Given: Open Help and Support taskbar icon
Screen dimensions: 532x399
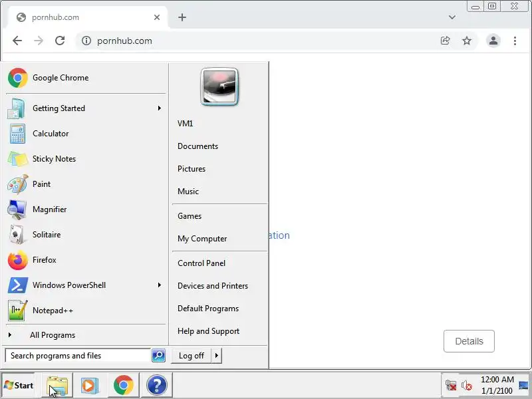Looking at the screenshot, I should (x=157, y=385).
